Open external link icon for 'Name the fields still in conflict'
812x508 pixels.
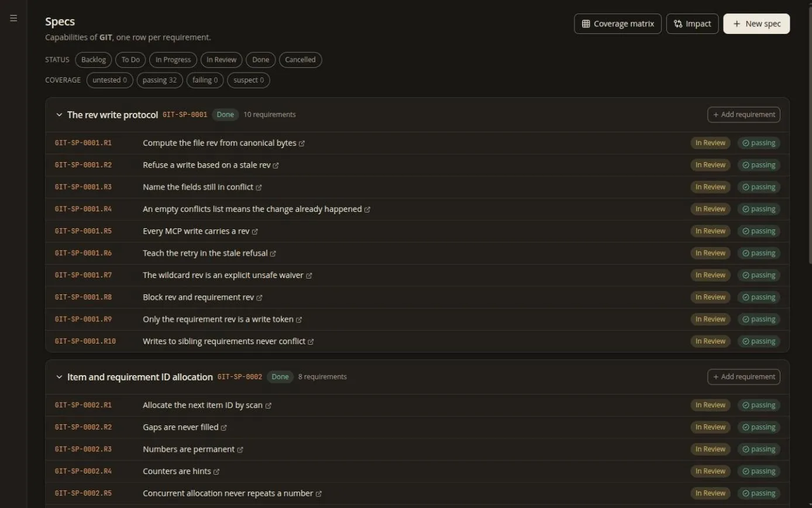click(259, 187)
